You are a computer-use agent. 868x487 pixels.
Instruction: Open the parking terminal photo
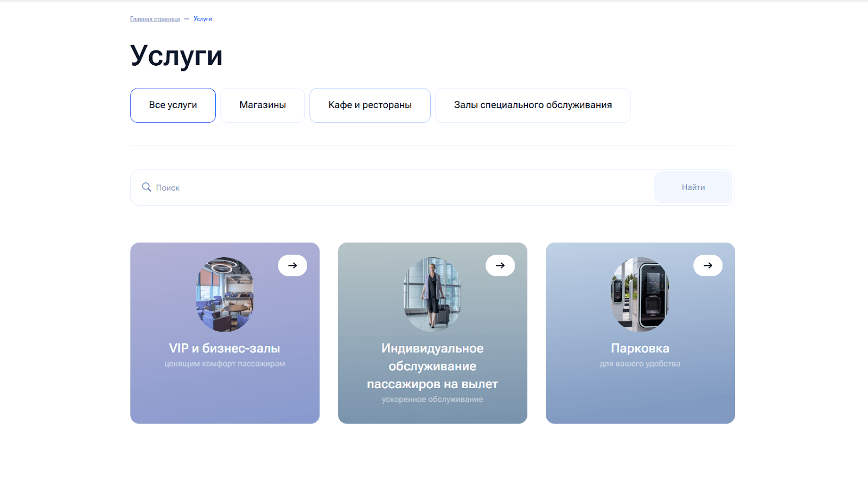click(x=640, y=294)
